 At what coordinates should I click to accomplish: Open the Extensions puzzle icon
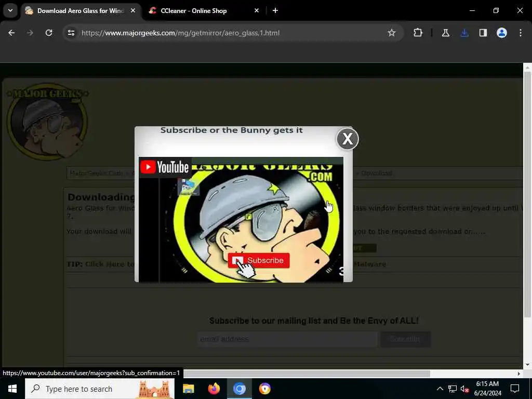pyautogui.click(x=418, y=33)
